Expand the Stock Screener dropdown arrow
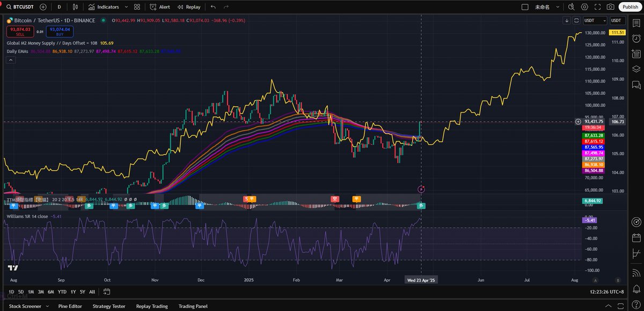This screenshot has width=644, height=311. [x=46, y=306]
